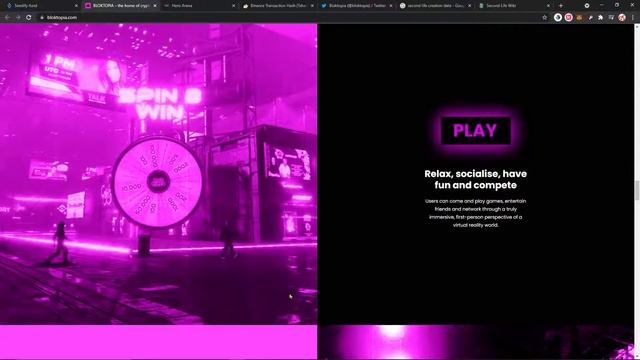640x360 pixels.
Task: Close the BLOKTOPIA tab
Action: point(155,6)
